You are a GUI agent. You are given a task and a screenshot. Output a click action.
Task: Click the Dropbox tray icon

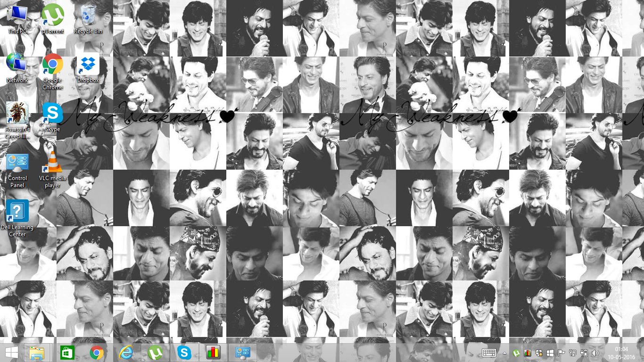point(539,353)
